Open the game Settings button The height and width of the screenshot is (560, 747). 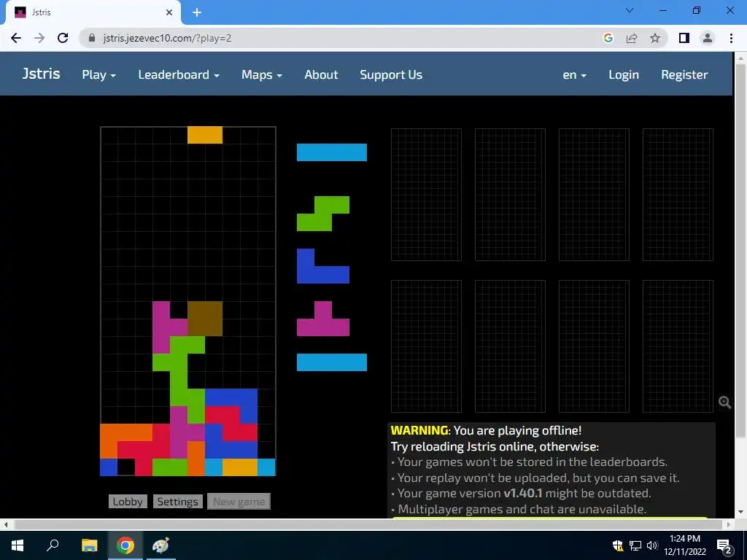click(178, 502)
